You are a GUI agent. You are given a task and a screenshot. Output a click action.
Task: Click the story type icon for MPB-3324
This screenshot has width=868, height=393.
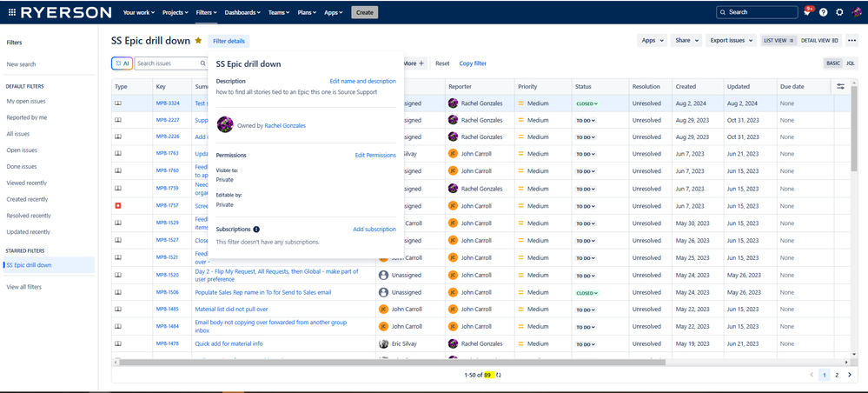[x=117, y=103]
